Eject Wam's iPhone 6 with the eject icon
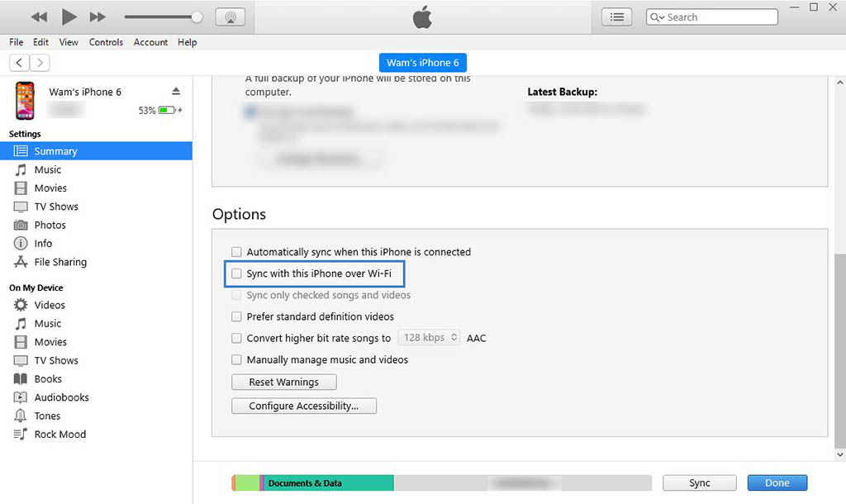 (176, 91)
